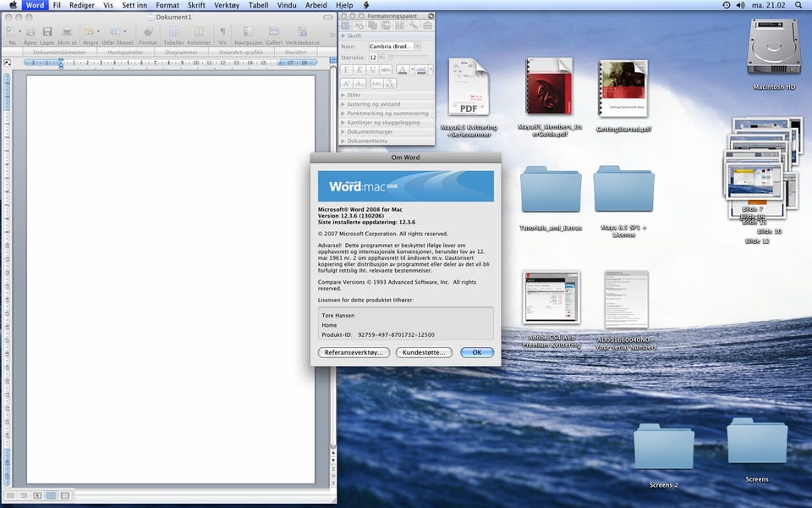Click the Format painter icon

click(x=148, y=31)
